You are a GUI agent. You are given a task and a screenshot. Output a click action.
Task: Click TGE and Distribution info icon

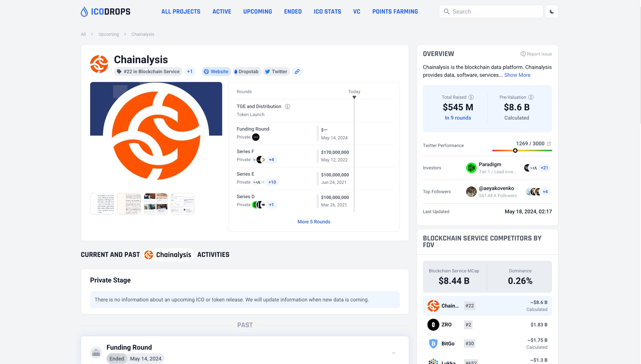[287, 107]
